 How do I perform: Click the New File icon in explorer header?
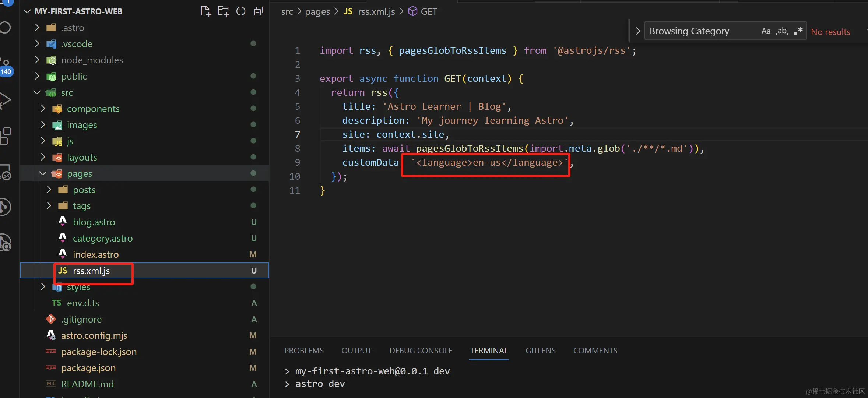[205, 11]
